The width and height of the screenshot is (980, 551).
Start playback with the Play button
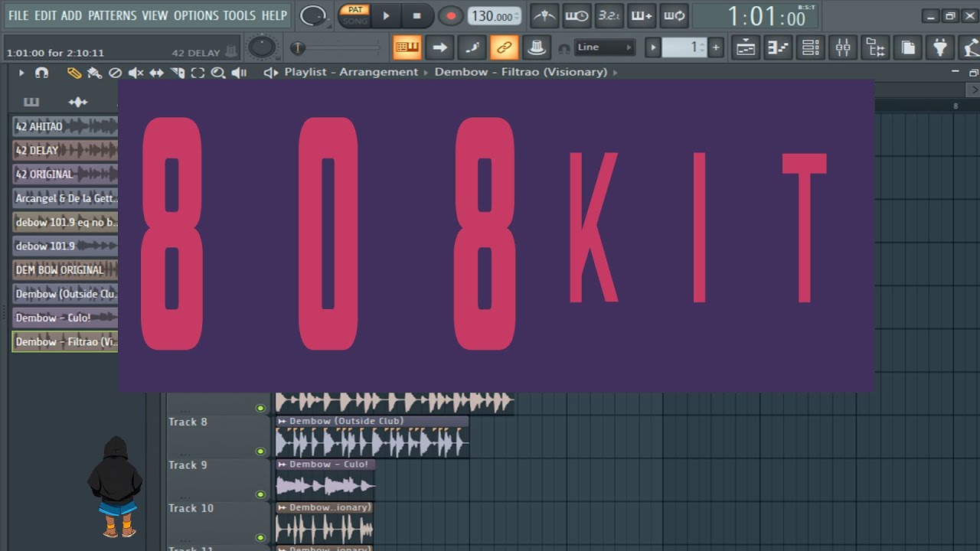tap(387, 15)
